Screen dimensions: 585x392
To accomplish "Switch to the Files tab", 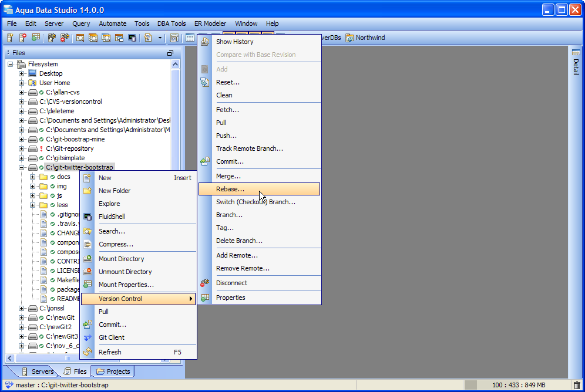I will 75,371.
